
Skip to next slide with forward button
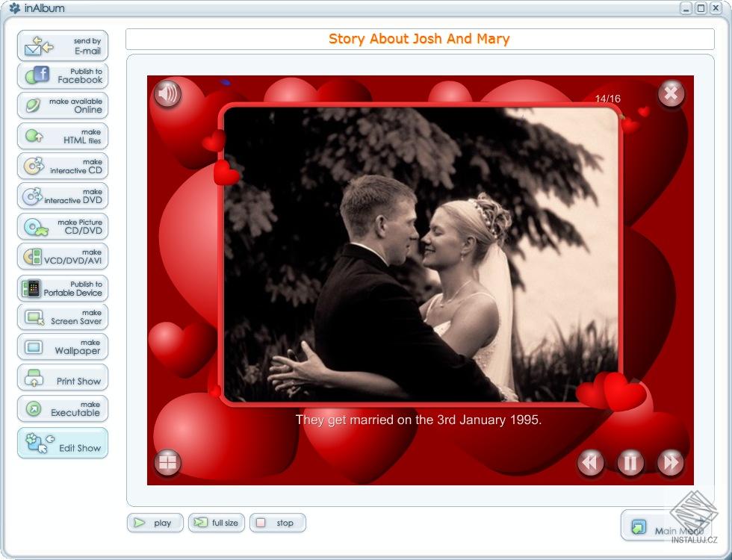tap(671, 462)
